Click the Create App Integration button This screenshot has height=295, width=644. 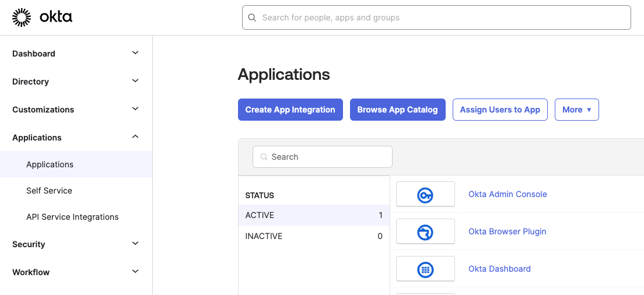290,110
